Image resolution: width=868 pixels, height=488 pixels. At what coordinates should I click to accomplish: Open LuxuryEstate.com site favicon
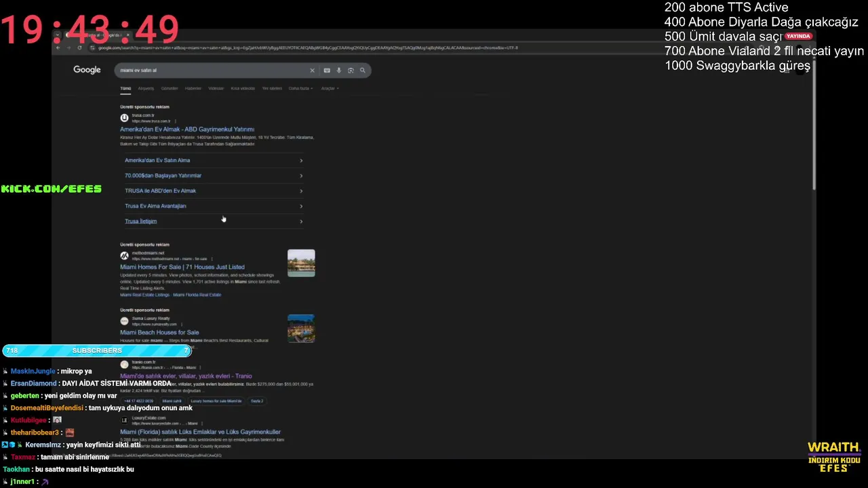pyautogui.click(x=124, y=420)
